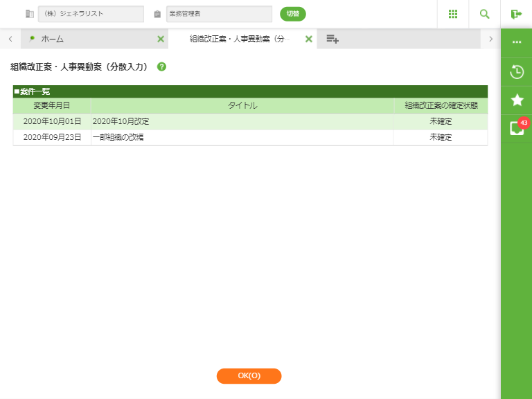
Task: Click the 切替 button
Action: (x=293, y=14)
